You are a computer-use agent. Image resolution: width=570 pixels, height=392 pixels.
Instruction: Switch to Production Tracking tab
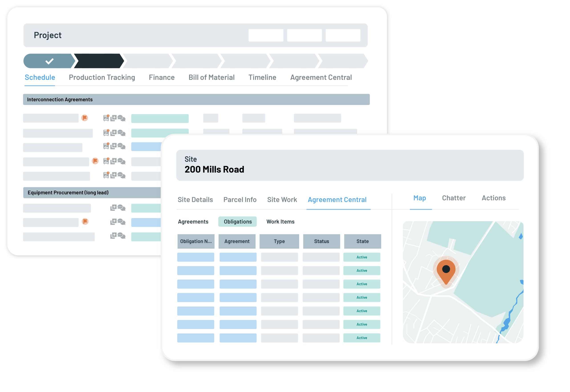(x=102, y=77)
